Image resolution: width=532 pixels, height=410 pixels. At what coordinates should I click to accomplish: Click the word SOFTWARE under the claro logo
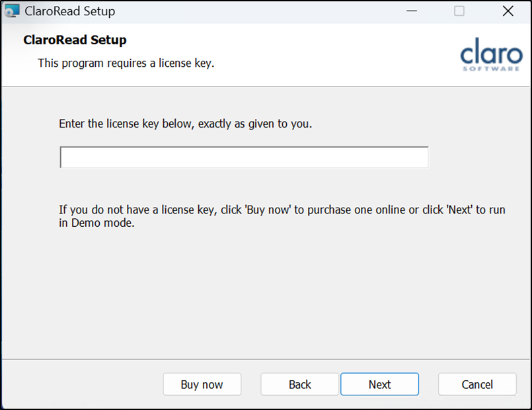pyautogui.click(x=490, y=68)
